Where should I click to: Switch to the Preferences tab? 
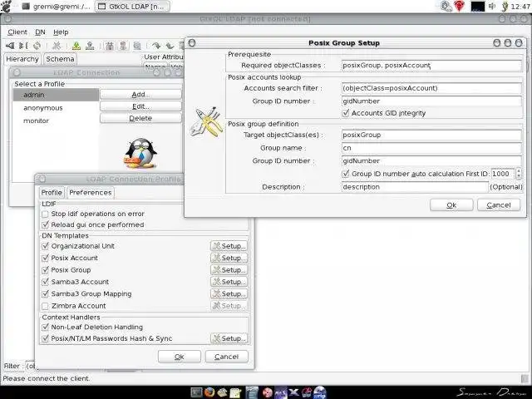click(x=91, y=193)
